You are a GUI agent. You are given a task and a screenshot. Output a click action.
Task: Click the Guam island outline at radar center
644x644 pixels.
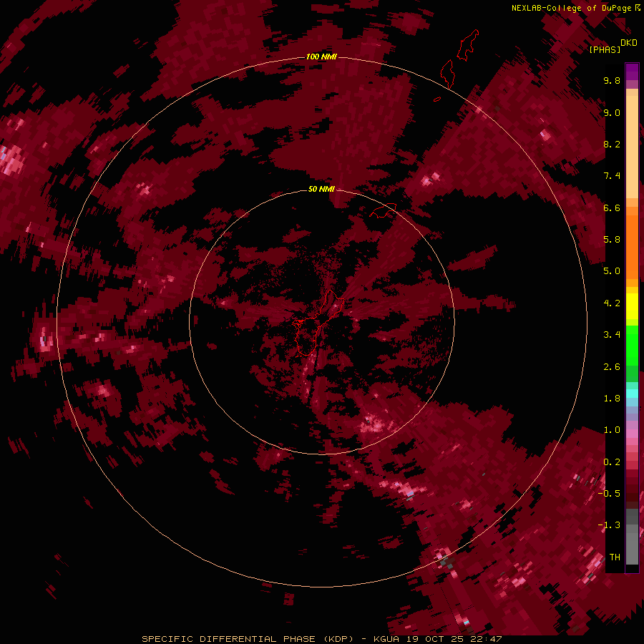click(x=318, y=323)
